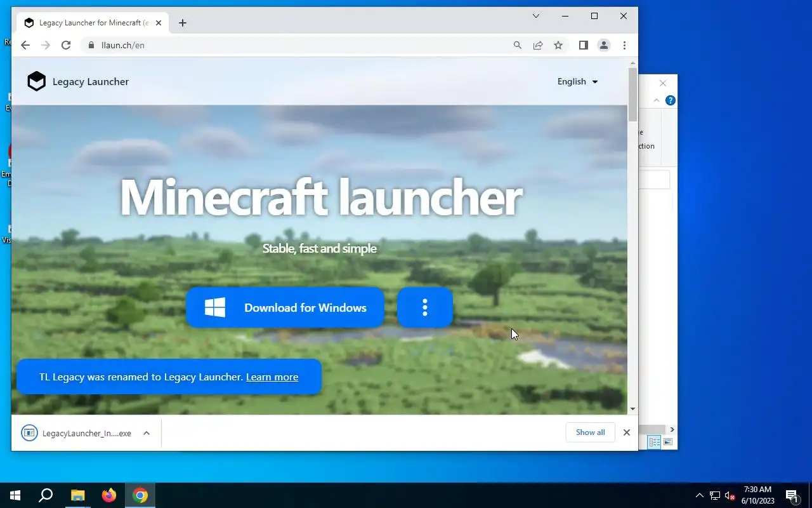Close the downloads bar
The height and width of the screenshot is (508, 812).
click(627, 432)
